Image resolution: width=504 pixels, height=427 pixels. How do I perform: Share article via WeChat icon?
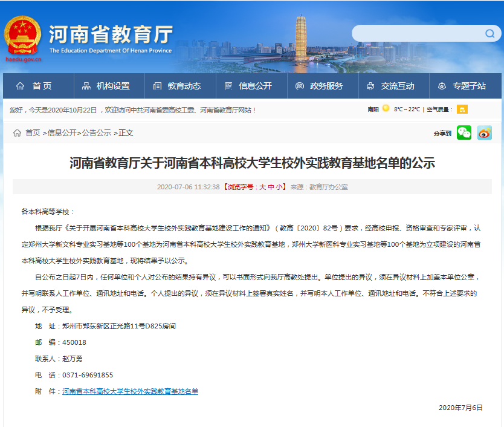464,133
